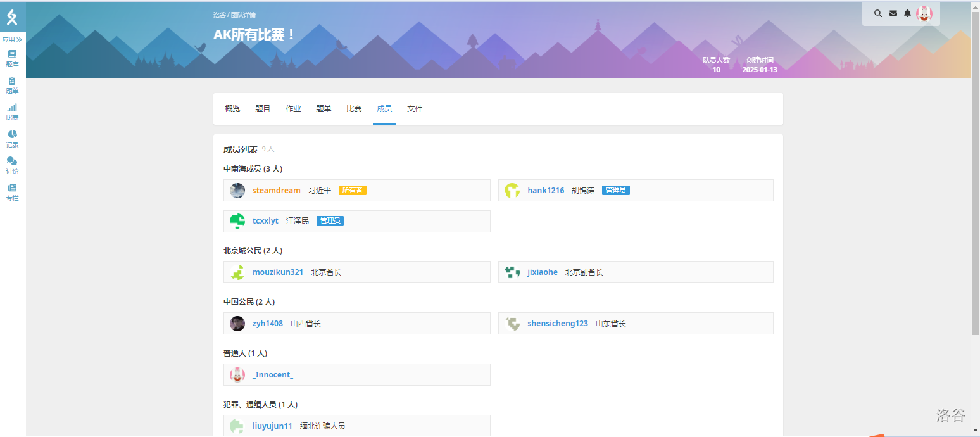This screenshot has width=980, height=437.
Task: Expand the 应用 sidebar menu
Action: tap(12, 39)
